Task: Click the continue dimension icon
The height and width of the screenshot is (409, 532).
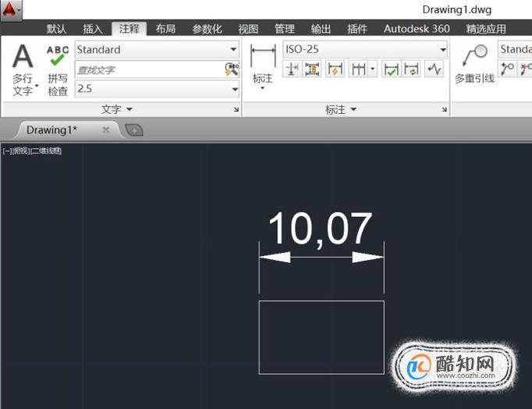Action: tap(358, 69)
